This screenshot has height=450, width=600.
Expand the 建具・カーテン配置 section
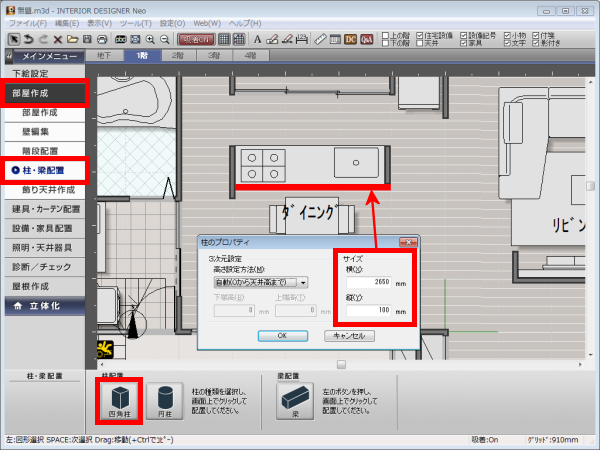[46, 210]
